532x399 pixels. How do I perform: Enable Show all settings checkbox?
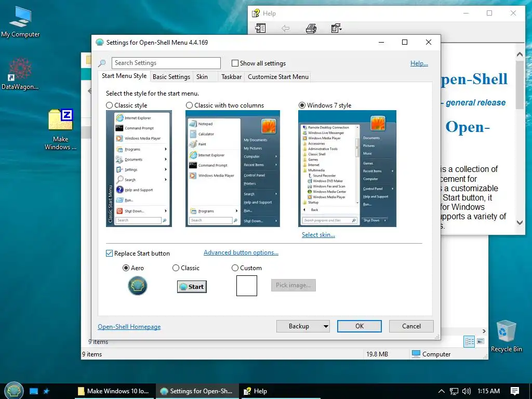point(235,63)
